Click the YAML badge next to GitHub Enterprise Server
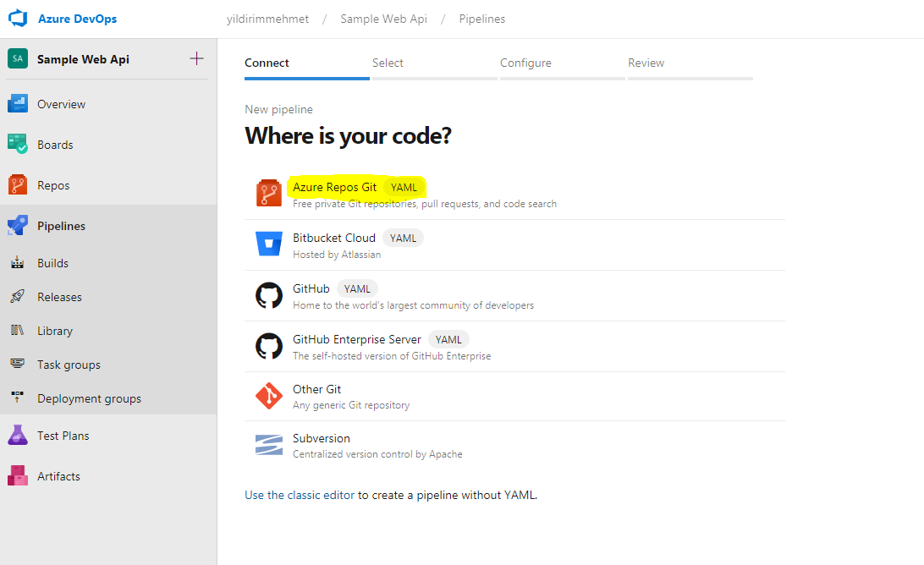The height and width of the screenshot is (565, 924). coord(448,339)
